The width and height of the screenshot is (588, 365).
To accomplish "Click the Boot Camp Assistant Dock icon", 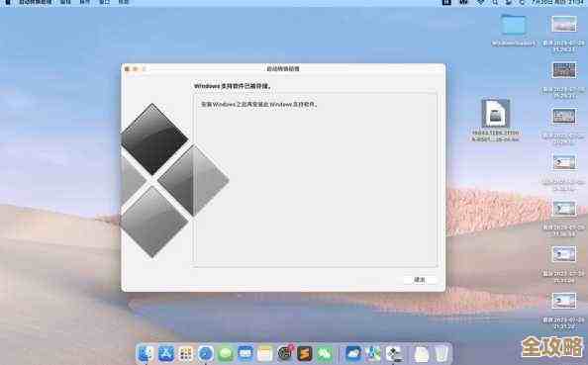I will click(394, 353).
